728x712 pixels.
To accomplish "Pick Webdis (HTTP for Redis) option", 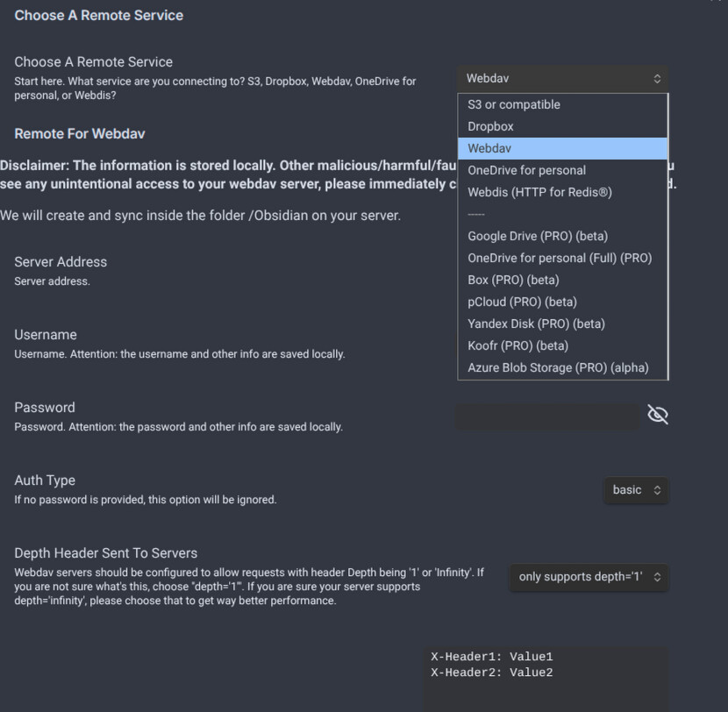I will 539,192.
